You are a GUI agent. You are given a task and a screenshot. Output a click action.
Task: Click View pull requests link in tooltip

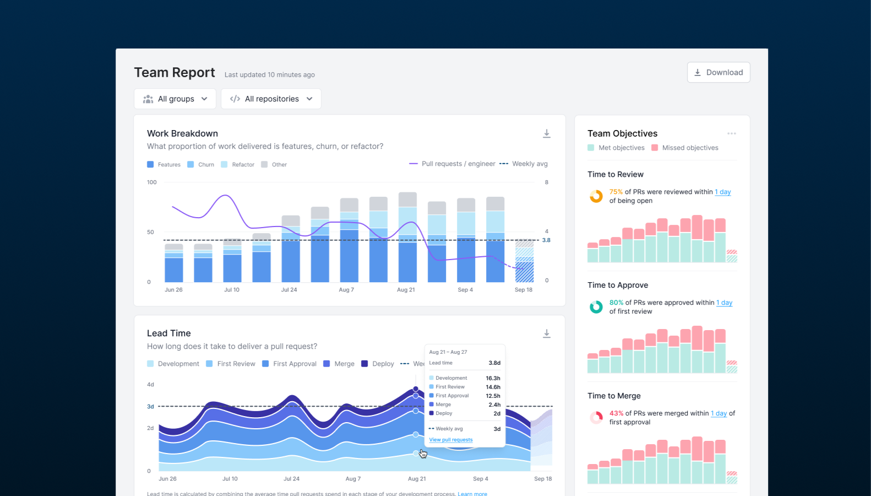click(450, 440)
